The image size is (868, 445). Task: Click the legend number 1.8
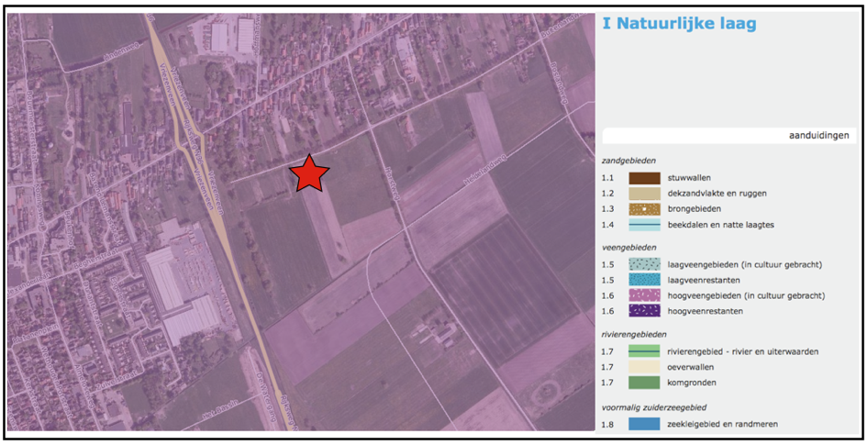(x=607, y=424)
